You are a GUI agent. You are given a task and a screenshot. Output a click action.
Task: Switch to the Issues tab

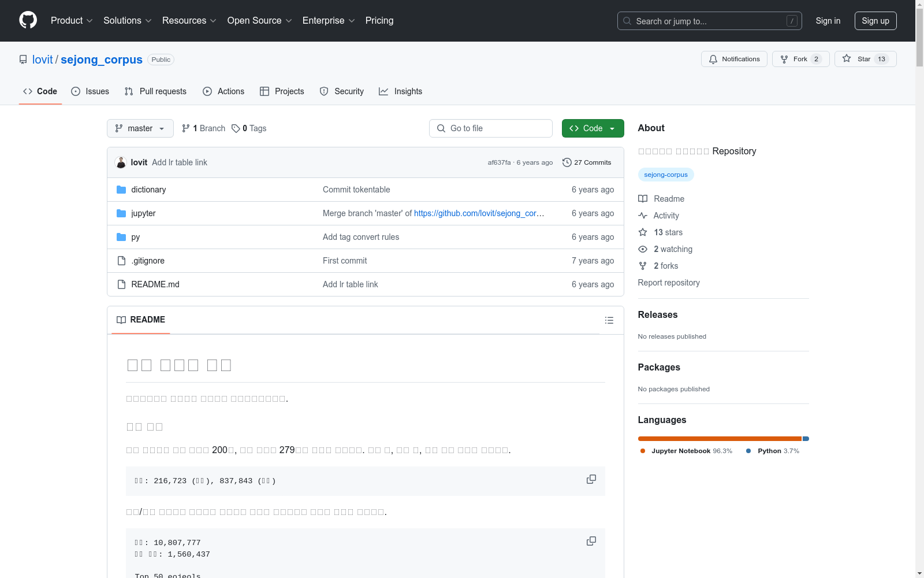pyautogui.click(x=90, y=91)
